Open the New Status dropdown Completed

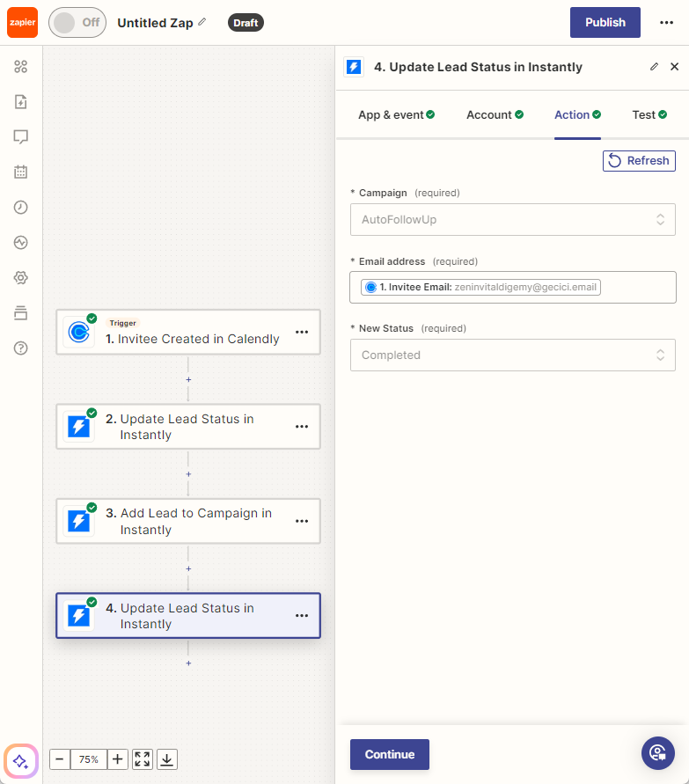click(x=512, y=355)
